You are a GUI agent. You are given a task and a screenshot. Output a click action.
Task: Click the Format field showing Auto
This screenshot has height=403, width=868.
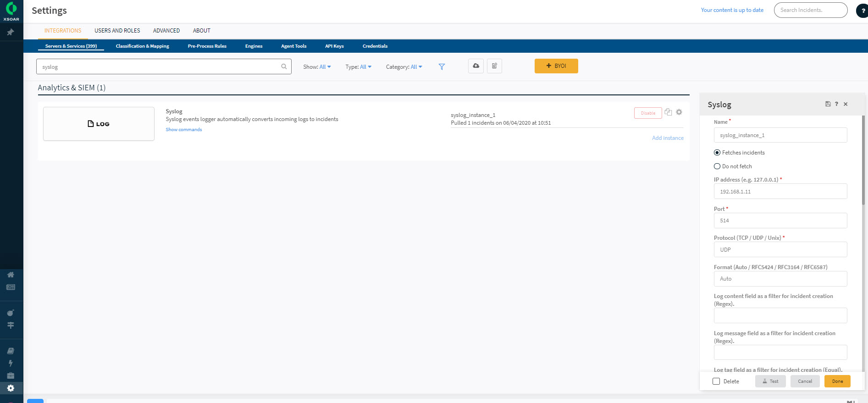[x=780, y=279]
